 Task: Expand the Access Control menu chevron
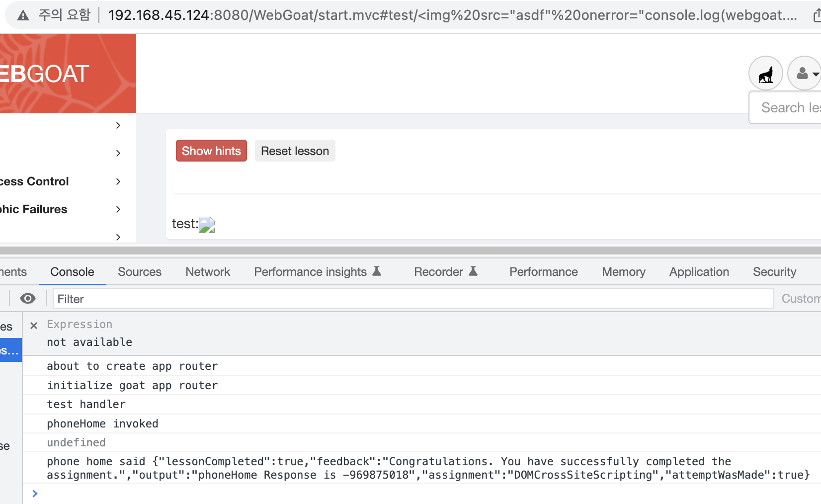click(x=118, y=181)
